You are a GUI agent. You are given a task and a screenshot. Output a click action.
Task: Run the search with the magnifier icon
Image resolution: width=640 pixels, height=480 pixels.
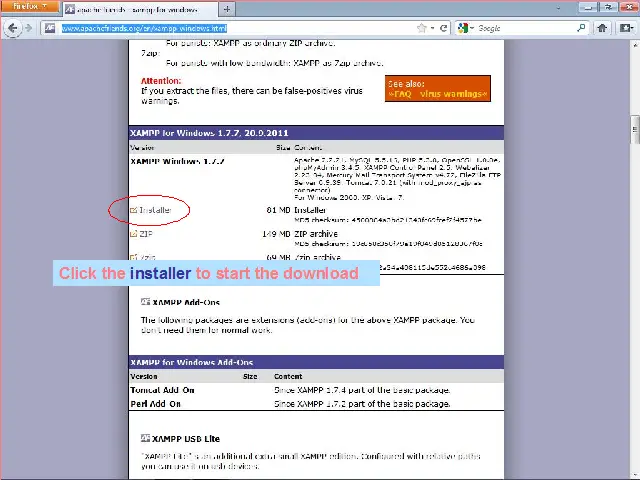(581, 28)
